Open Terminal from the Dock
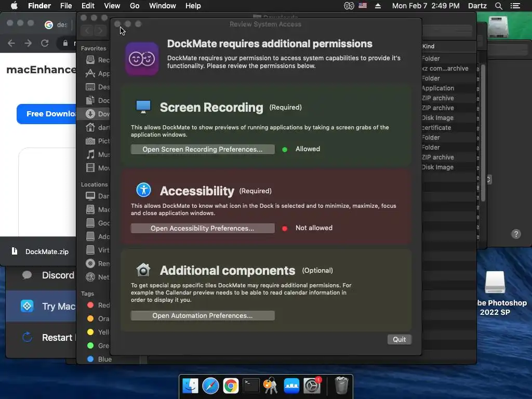The width and height of the screenshot is (532, 399). click(251, 386)
